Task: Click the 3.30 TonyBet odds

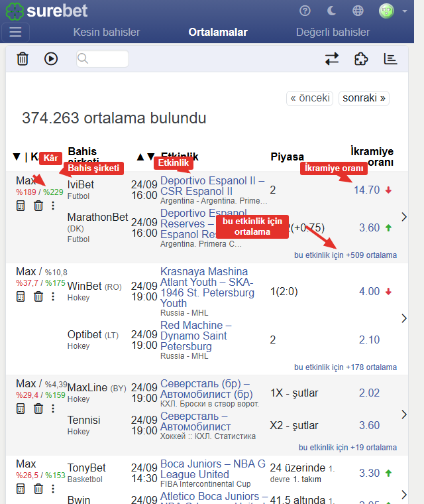Action: (370, 473)
